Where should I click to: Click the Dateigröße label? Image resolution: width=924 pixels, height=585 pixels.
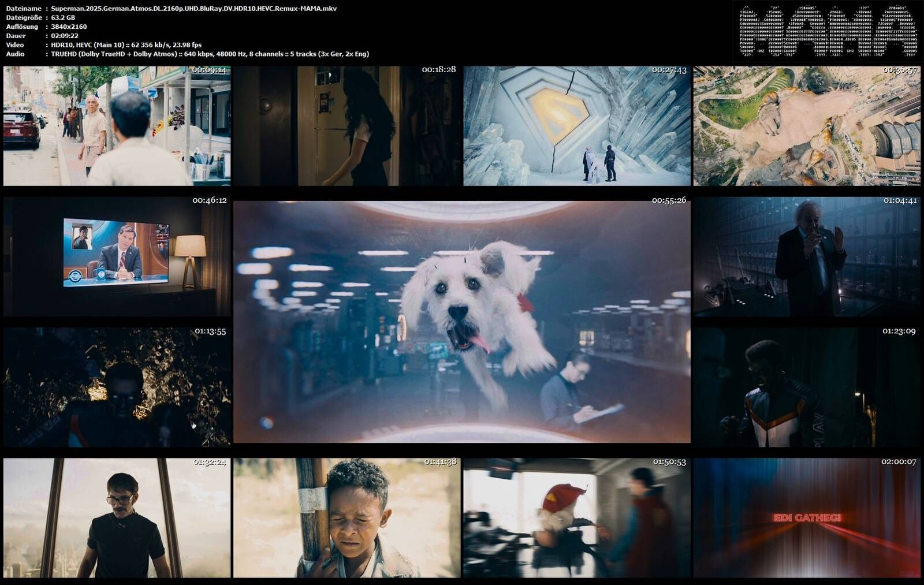coord(24,18)
